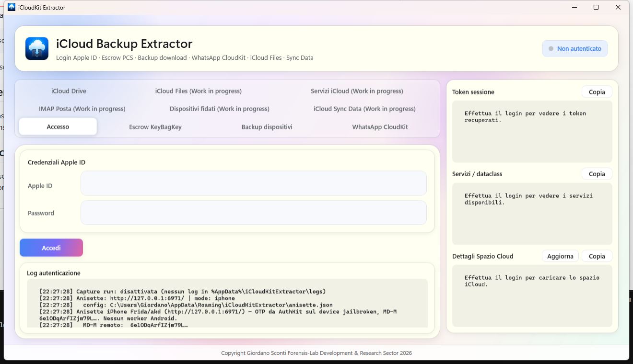Click Copia for Dettagli Spazio Cloud
This screenshot has height=364, width=633.
tap(597, 256)
